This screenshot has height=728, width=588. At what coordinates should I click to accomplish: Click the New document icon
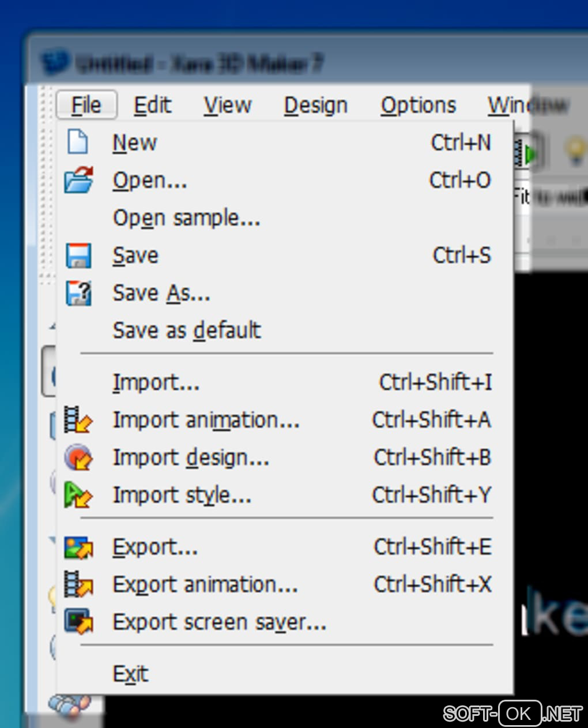coord(78,142)
